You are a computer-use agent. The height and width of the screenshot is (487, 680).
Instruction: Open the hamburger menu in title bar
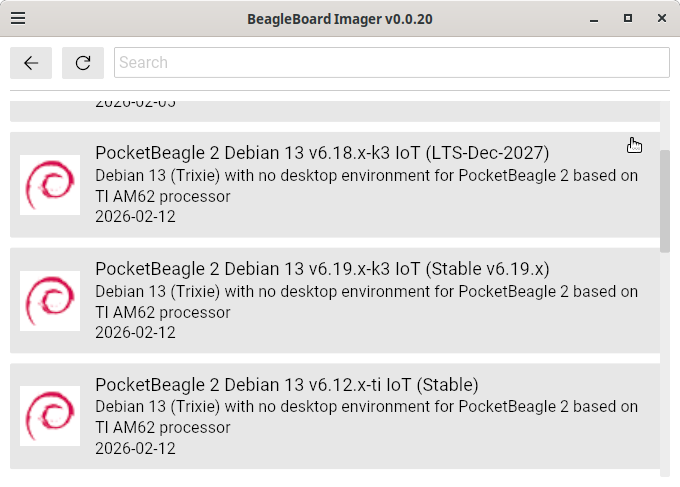coord(18,18)
